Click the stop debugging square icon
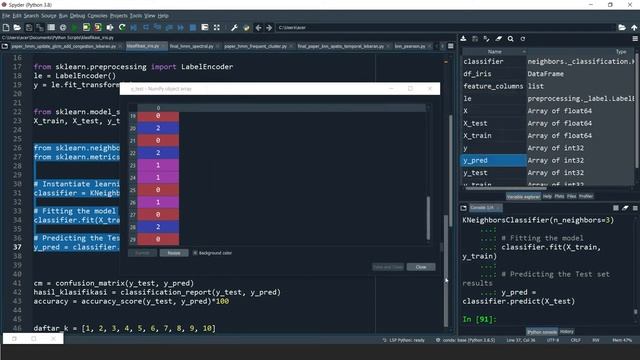 click(x=193, y=27)
